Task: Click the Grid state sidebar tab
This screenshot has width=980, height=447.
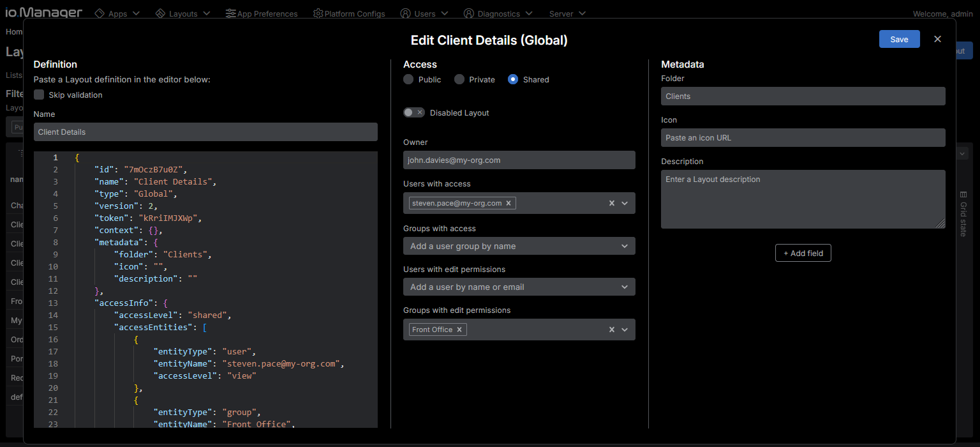Action: 963,214
